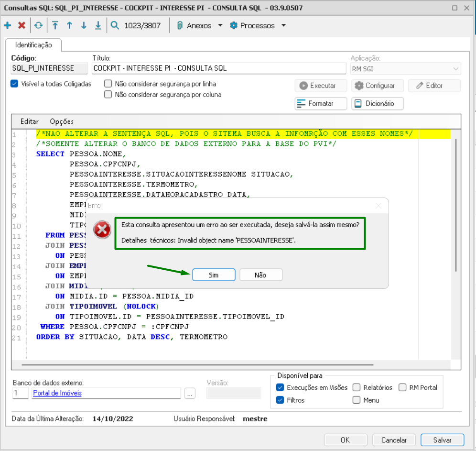Click the Título input field
Screen dimensions: 476x451
pos(219,68)
